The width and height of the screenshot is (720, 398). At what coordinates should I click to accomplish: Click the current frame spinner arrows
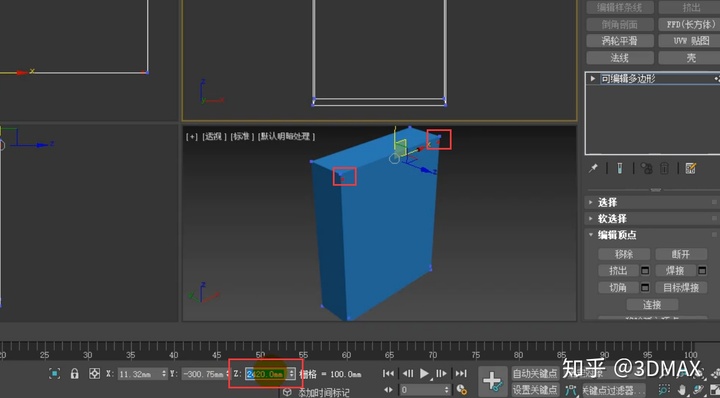coord(447,390)
